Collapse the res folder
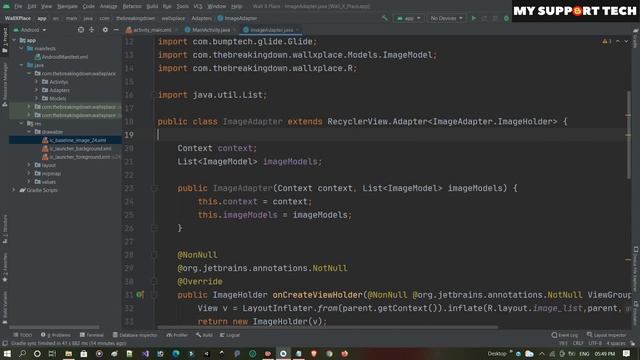 point(22,123)
